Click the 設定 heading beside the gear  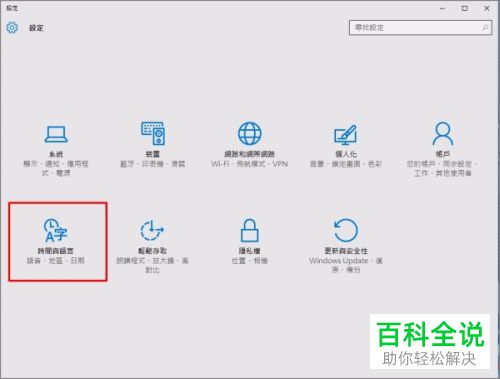[x=36, y=28]
